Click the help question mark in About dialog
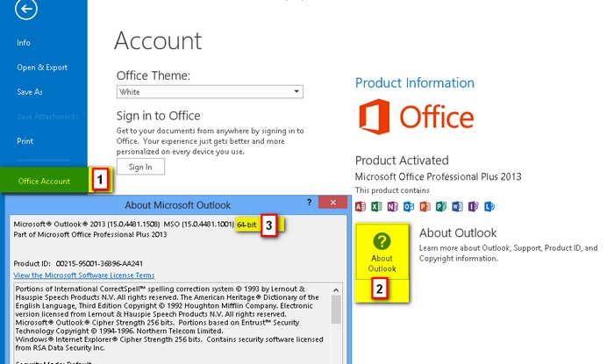This screenshot has width=614, height=364. point(310,203)
